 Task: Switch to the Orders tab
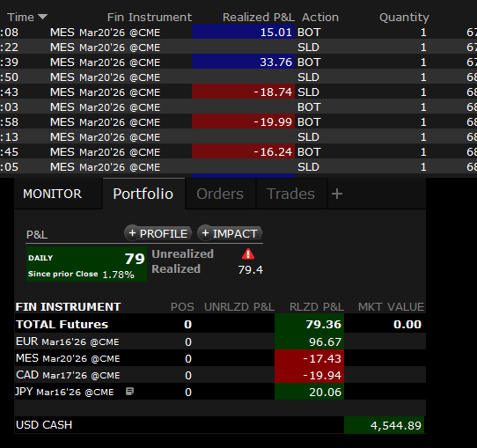tap(220, 194)
